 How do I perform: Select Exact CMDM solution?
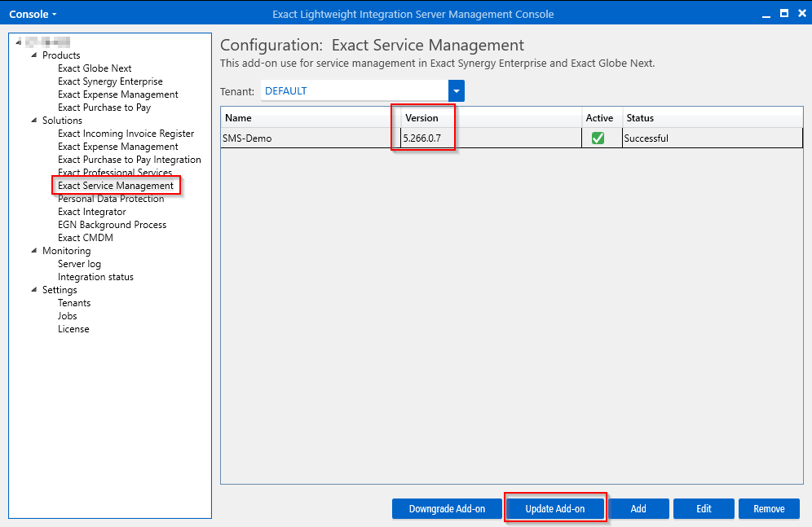point(86,237)
